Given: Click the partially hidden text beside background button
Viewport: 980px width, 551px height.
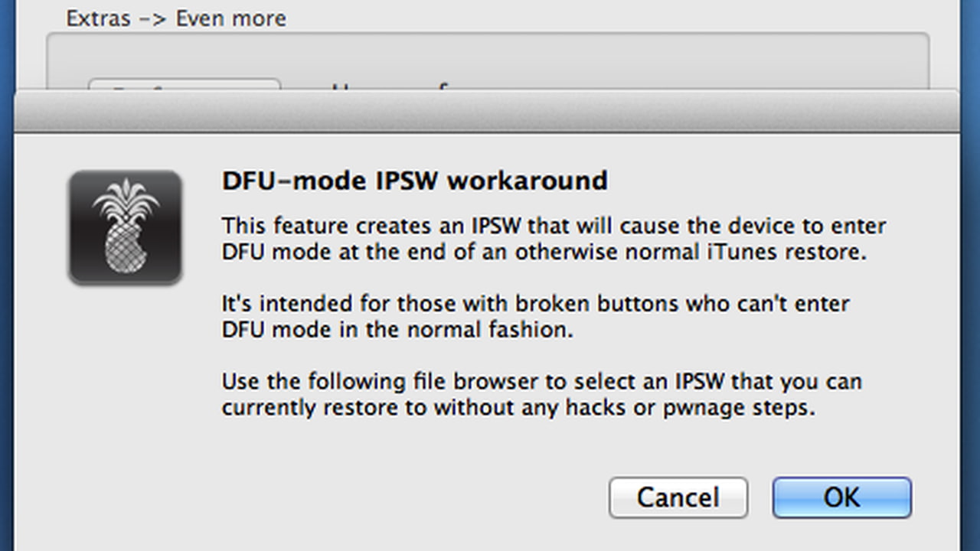Looking at the screenshot, I should (x=390, y=86).
